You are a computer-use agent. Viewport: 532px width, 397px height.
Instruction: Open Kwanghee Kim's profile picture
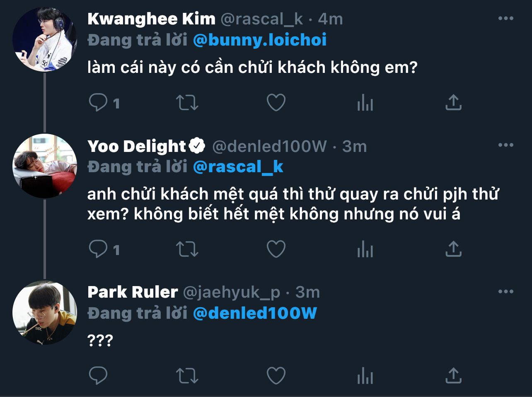point(45,39)
